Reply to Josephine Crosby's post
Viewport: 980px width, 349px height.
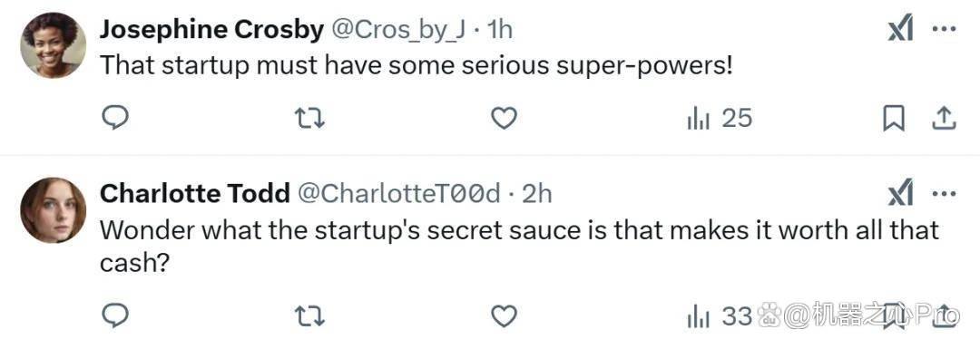[x=115, y=118]
